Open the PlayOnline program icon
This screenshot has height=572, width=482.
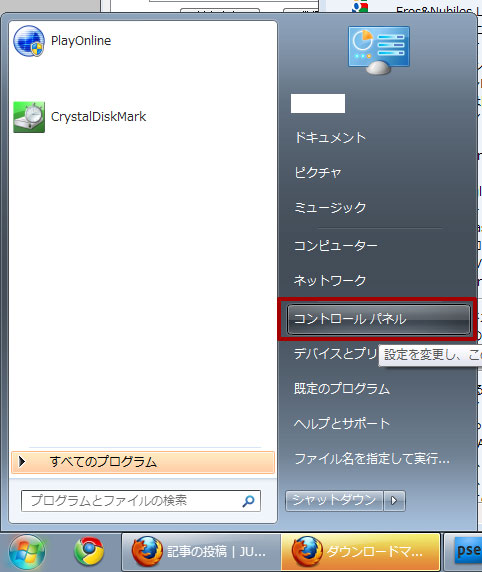click(x=29, y=41)
